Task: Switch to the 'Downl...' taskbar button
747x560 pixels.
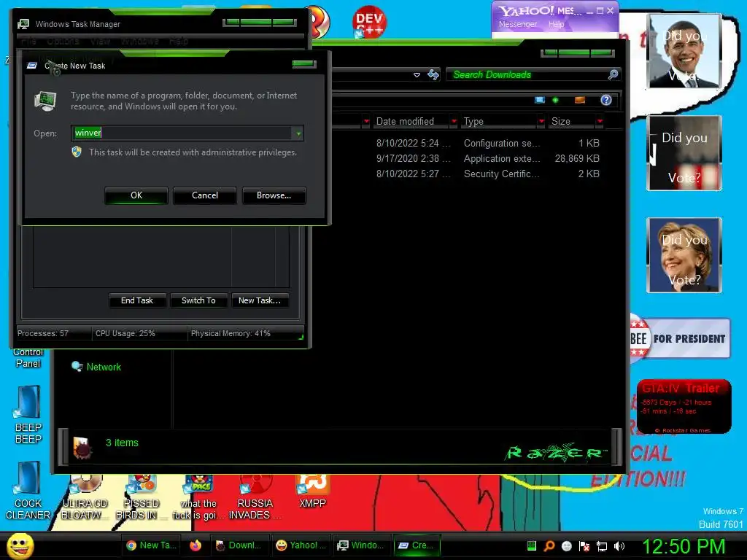Action: point(239,545)
